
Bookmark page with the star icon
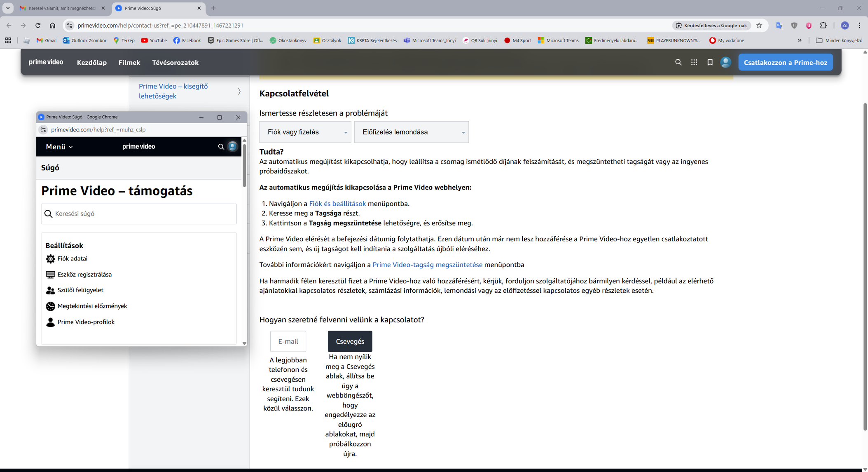tap(759, 26)
